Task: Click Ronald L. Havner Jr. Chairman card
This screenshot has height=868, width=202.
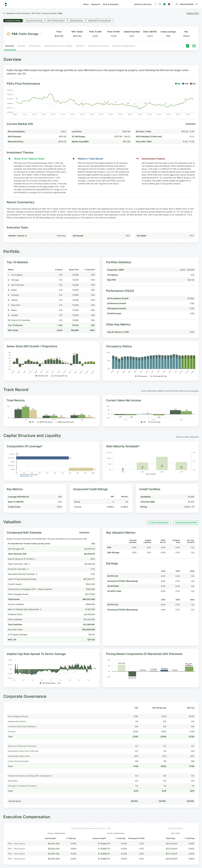Action: [x=37, y=236]
